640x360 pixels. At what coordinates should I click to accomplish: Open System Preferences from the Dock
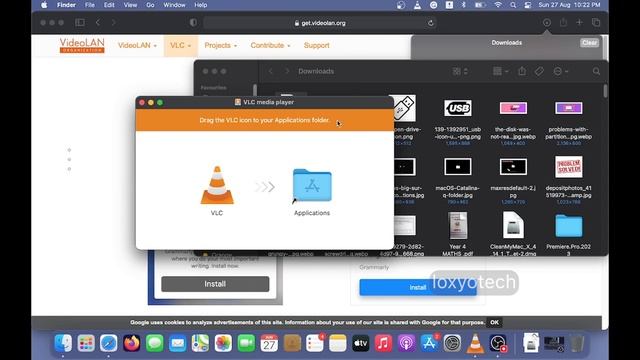point(452,343)
